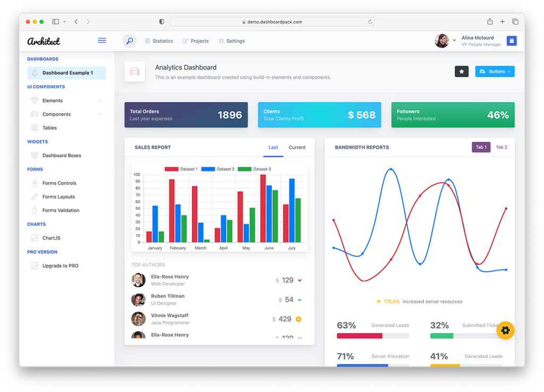Image resolution: width=544 pixels, height=392 pixels.
Task: Toggle Dataset 2 legend visibility
Action: pyautogui.click(x=217, y=169)
